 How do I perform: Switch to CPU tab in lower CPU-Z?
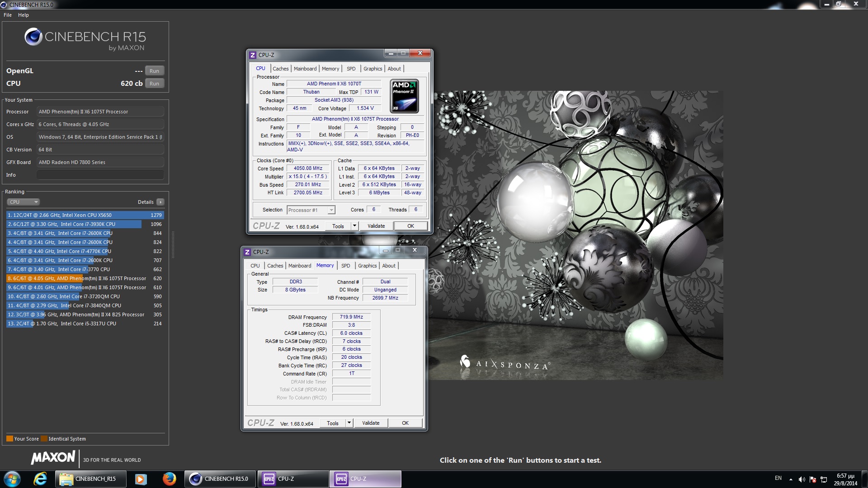(x=255, y=266)
